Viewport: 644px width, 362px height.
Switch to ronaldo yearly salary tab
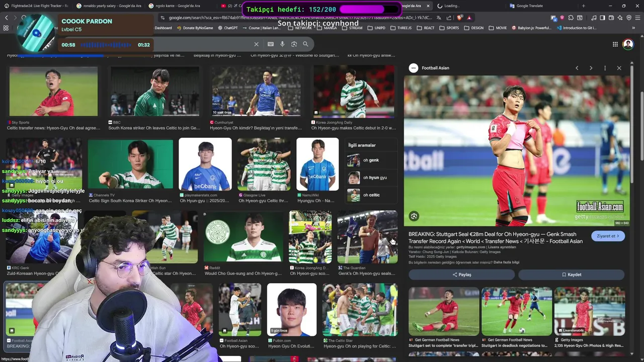pos(109,6)
